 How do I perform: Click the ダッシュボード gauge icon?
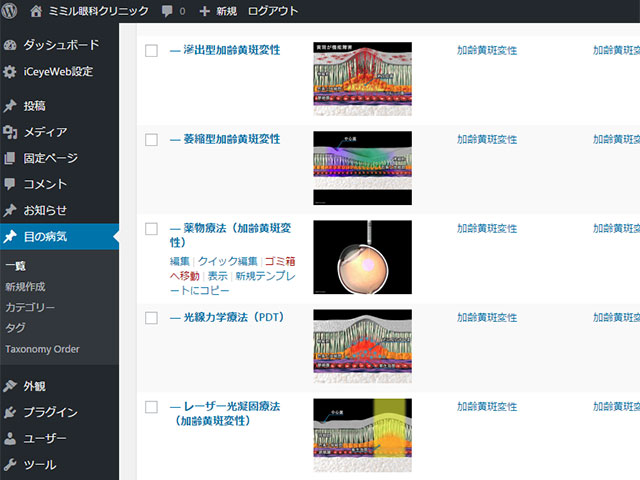click(10, 45)
